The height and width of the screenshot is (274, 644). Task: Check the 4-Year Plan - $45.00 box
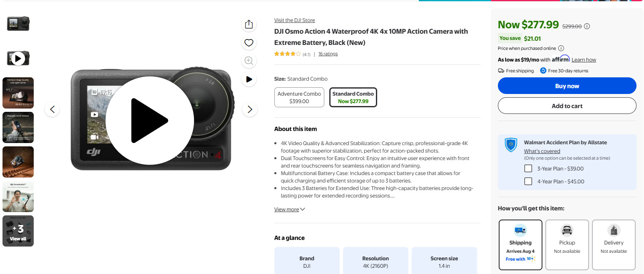[x=528, y=182]
